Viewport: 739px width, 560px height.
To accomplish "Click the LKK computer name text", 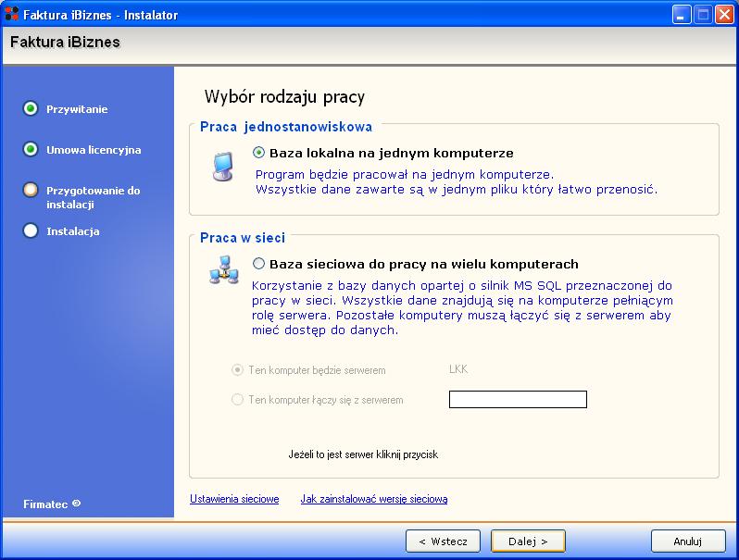I will tap(458, 369).
